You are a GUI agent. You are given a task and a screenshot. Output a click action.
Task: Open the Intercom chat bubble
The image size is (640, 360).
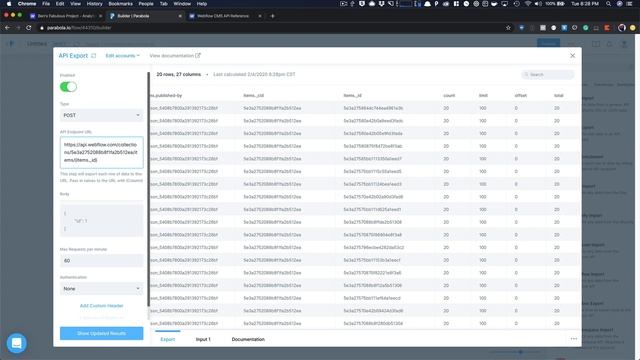tap(17, 343)
